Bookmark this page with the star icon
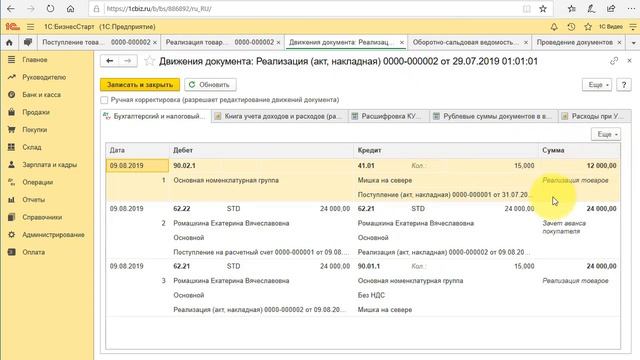This screenshot has height=360, width=640. click(543, 9)
